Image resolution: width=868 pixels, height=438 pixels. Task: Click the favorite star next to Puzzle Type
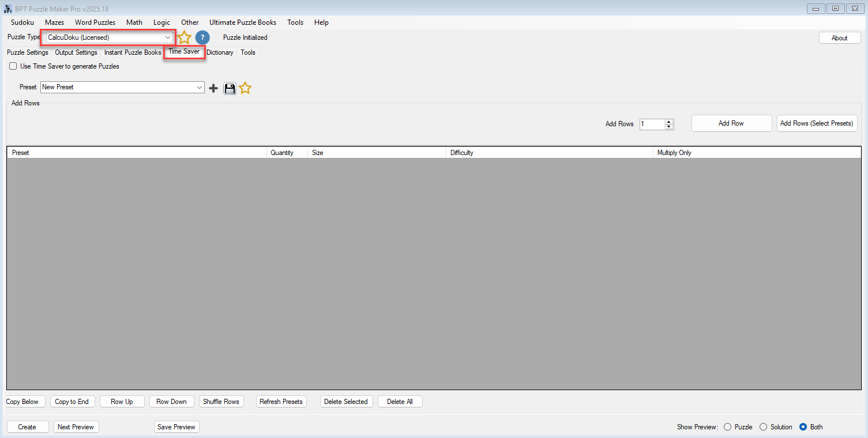(x=184, y=38)
